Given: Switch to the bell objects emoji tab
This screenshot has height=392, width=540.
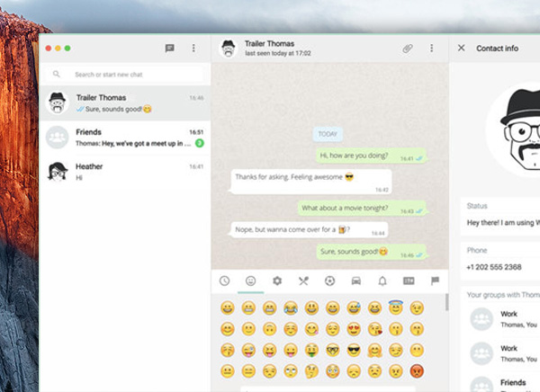Looking at the screenshot, I should coord(382,281).
